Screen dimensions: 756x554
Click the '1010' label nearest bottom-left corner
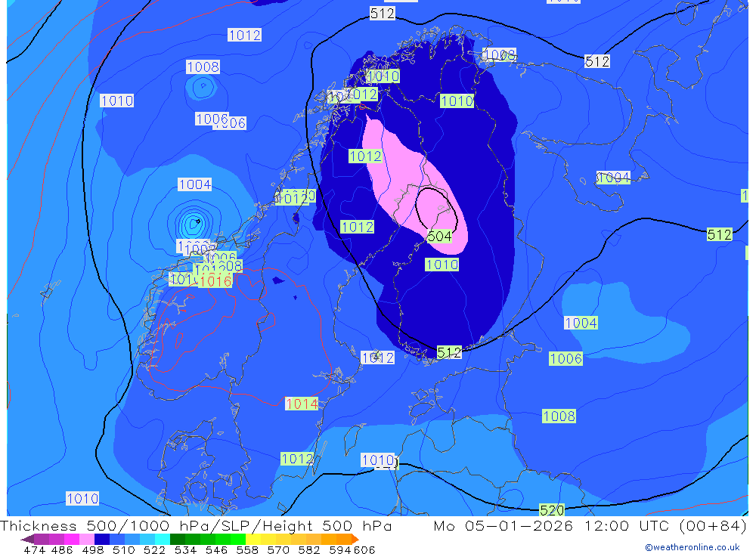tap(82, 499)
